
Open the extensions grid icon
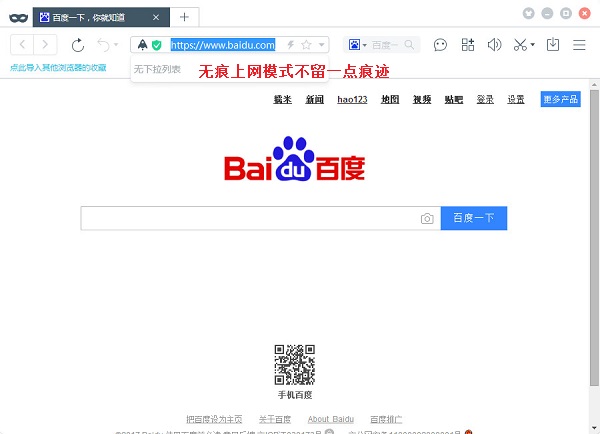tap(468, 45)
